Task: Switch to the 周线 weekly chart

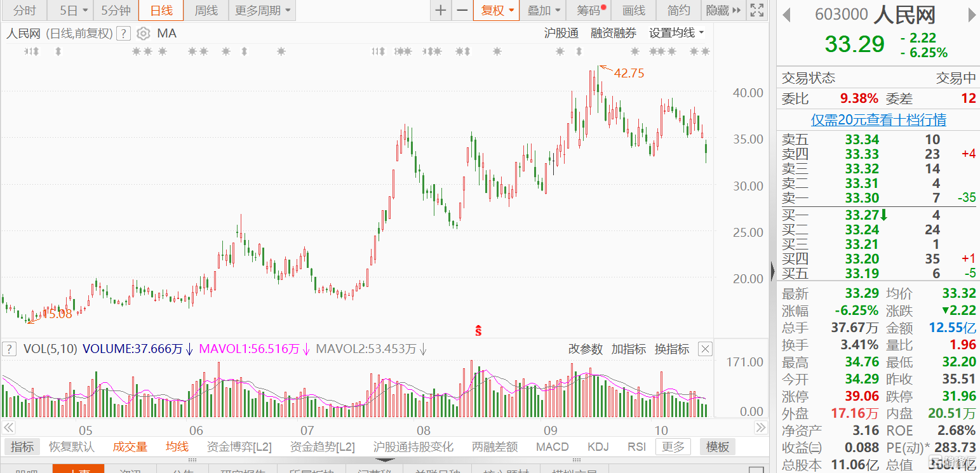Action: coord(206,10)
